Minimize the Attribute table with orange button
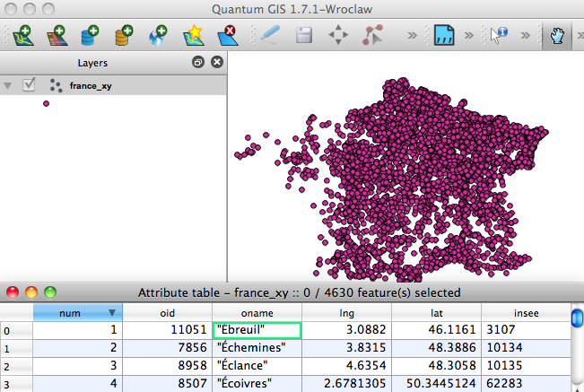 point(31,293)
